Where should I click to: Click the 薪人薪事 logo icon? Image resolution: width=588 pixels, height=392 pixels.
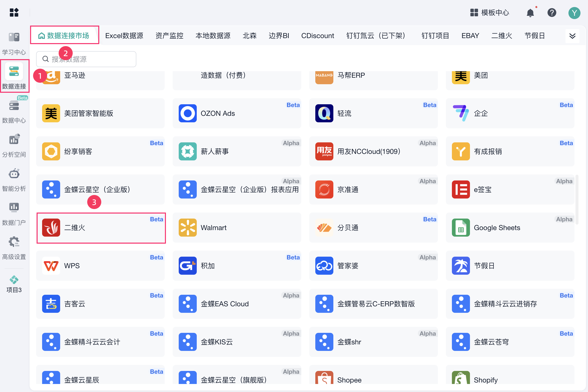(x=188, y=151)
